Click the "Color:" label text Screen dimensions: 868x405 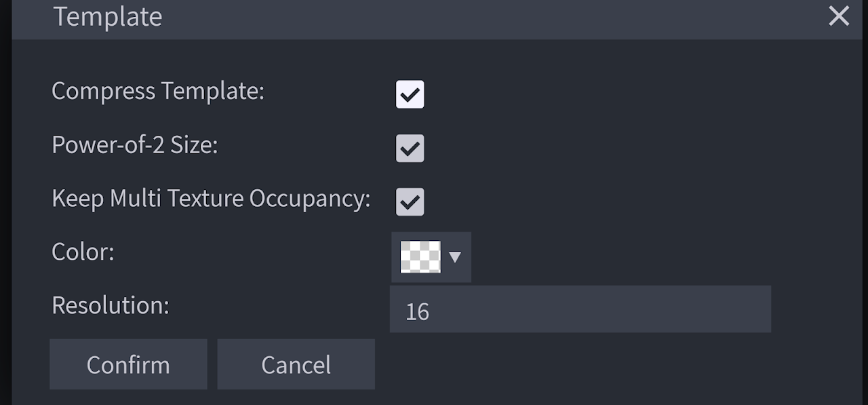pyautogui.click(x=83, y=252)
